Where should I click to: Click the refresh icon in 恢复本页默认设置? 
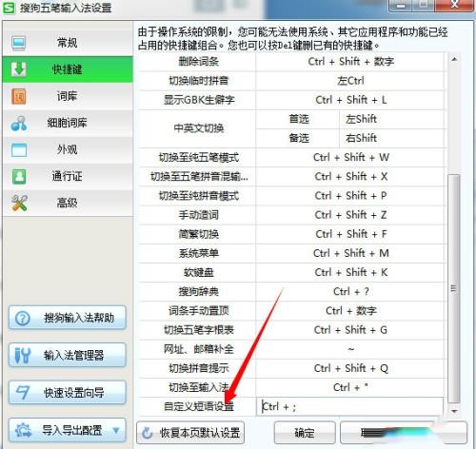pos(148,433)
